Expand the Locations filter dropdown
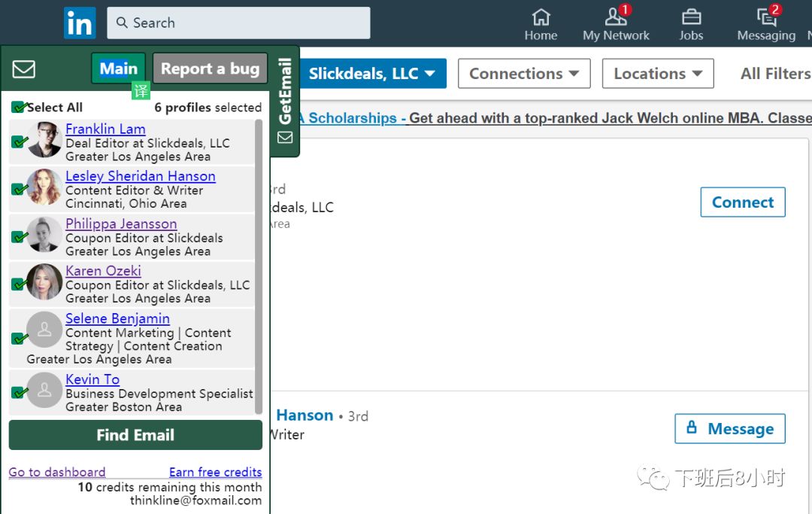Image resolution: width=812 pixels, height=514 pixels. tap(658, 74)
